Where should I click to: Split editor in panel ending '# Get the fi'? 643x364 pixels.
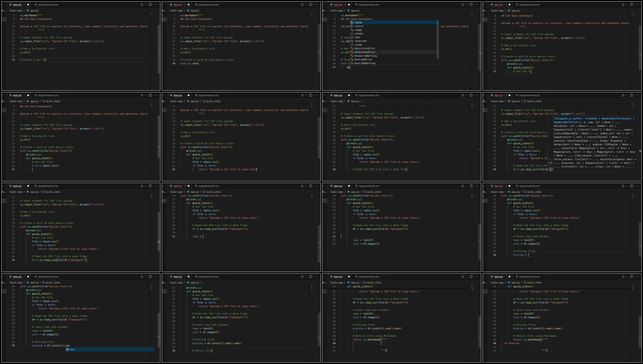pyautogui.click(x=632, y=5)
